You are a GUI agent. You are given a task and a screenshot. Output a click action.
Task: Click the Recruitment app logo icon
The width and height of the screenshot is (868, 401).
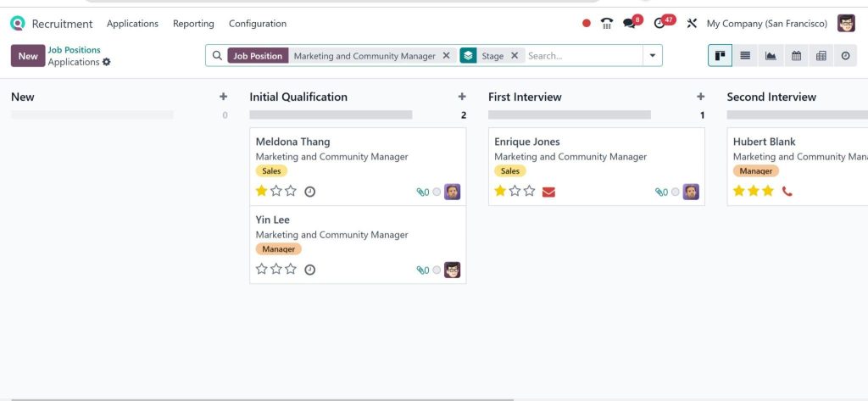[x=18, y=23]
